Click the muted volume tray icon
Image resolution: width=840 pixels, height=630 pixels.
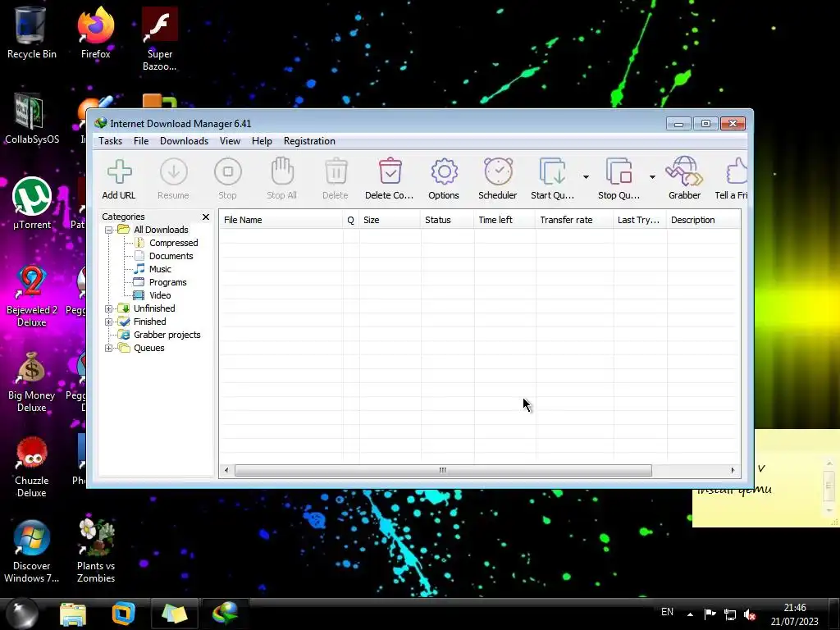coord(750,614)
